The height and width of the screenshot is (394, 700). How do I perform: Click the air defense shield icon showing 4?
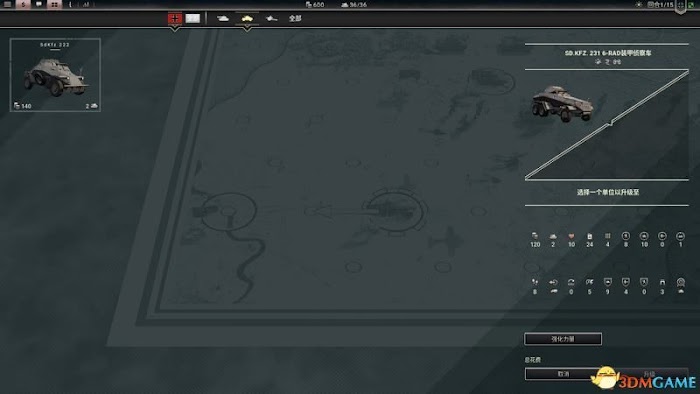pos(625,282)
